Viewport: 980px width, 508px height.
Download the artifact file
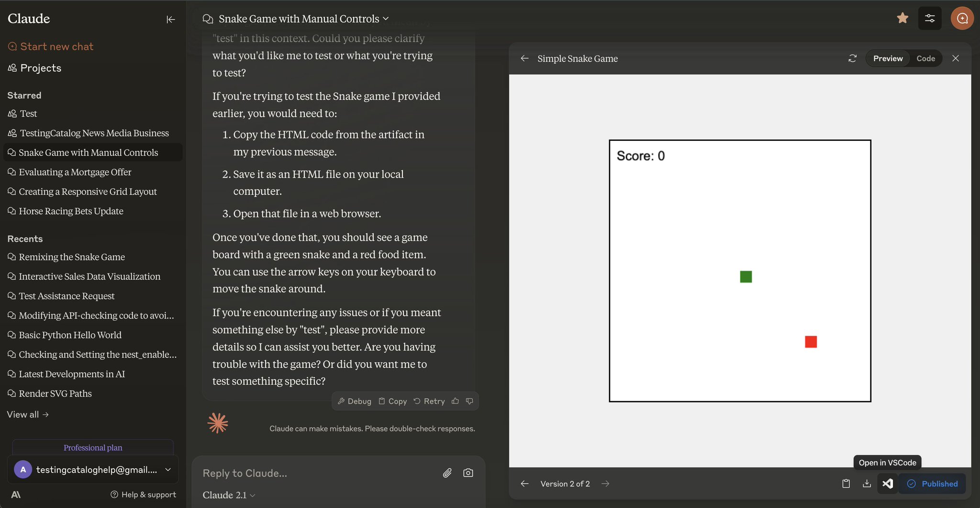coord(867,484)
